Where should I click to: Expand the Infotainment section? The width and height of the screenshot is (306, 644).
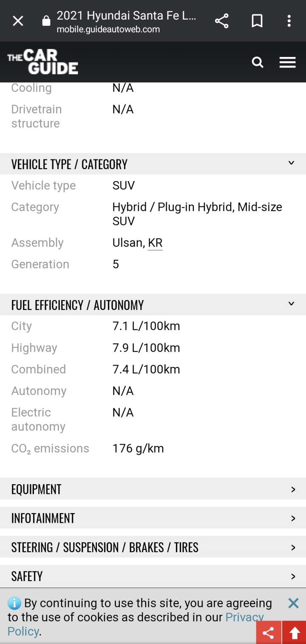coord(153,518)
